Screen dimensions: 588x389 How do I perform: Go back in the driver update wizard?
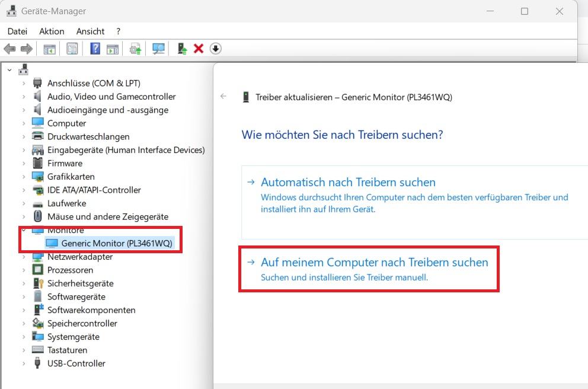click(x=223, y=97)
